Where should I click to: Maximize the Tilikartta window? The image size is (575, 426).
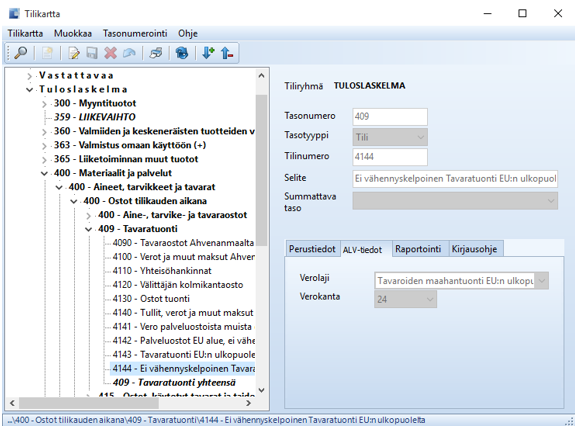522,14
